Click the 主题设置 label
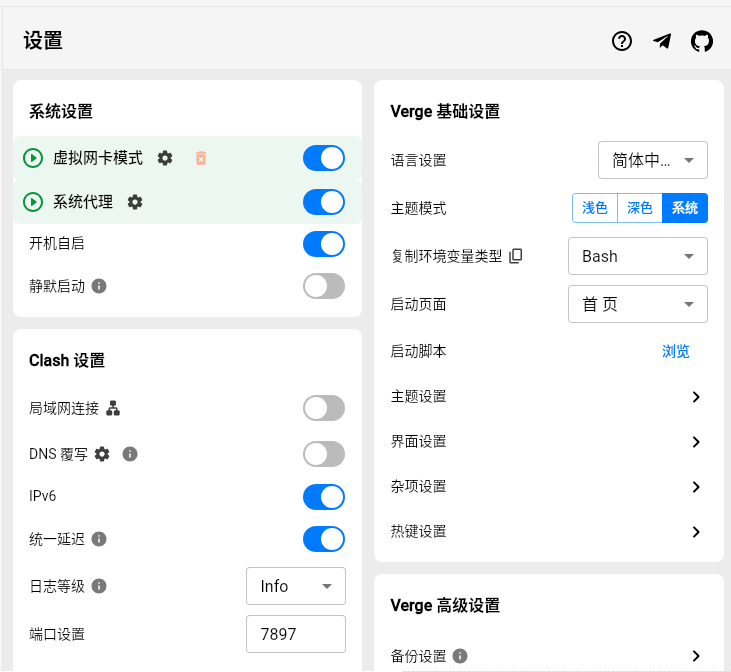The image size is (731, 672). [x=418, y=396]
